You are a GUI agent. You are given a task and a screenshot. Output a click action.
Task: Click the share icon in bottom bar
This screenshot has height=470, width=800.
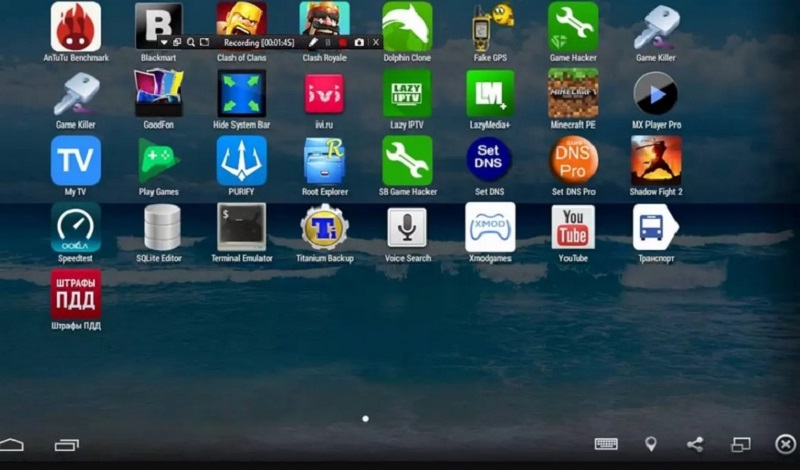[x=695, y=444]
